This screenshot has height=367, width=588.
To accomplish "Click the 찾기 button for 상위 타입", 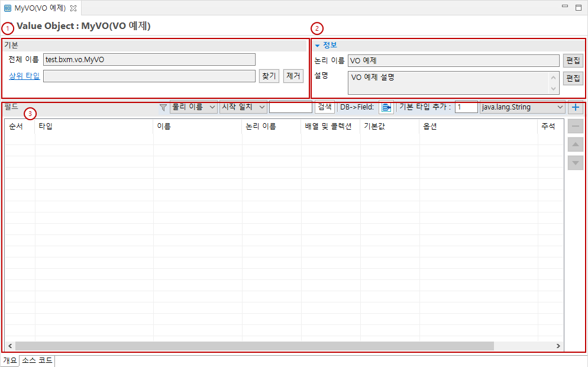I will [x=269, y=76].
